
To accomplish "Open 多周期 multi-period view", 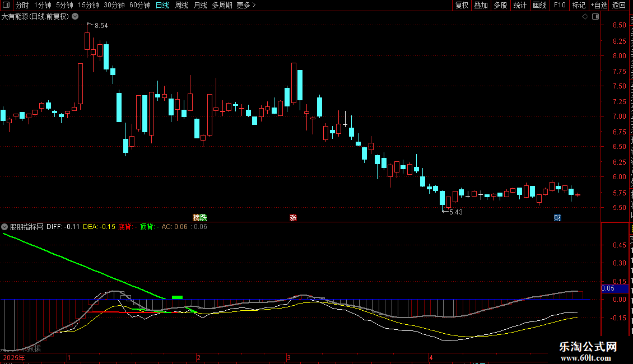I will (x=222, y=5).
